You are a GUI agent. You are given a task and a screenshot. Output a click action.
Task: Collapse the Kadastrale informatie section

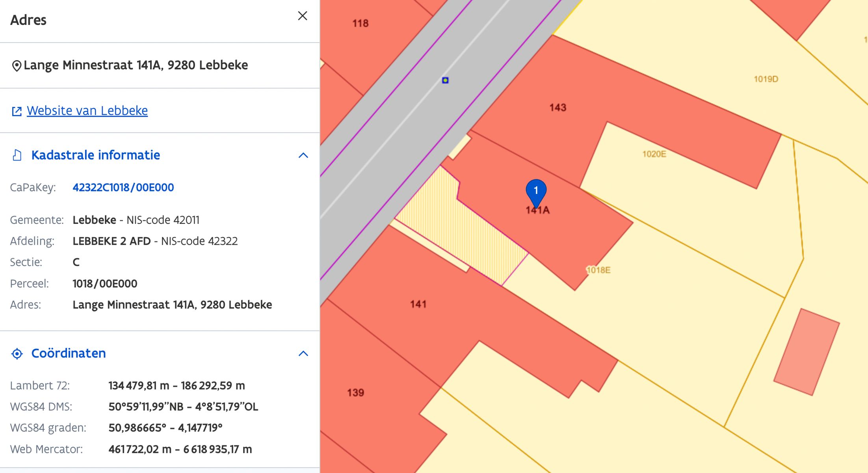pyautogui.click(x=303, y=155)
